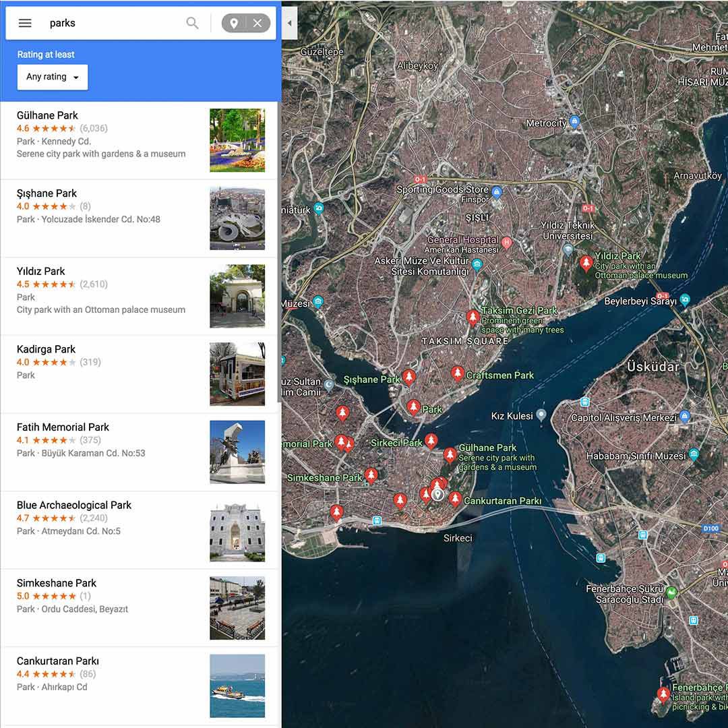728x728 pixels.
Task: Click the Taksim Gezi Park map pin
Action: click(473, 318)
